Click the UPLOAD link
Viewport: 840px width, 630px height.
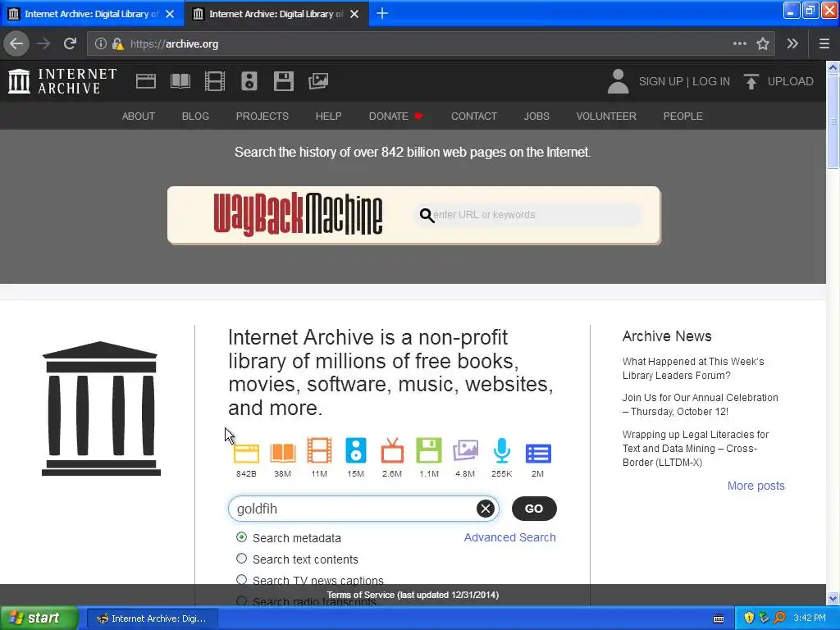click(x=790, y=81)
